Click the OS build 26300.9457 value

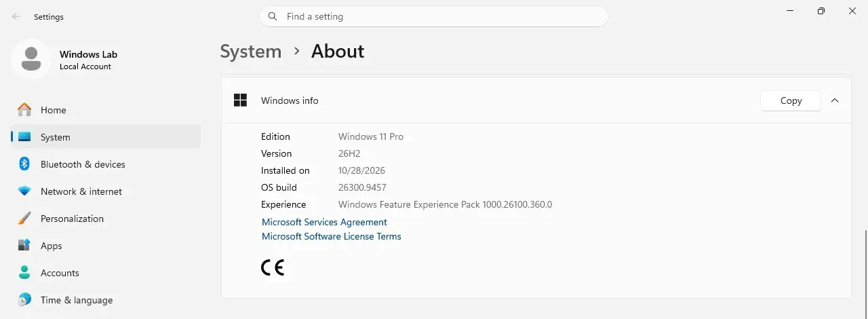pyautogui.click(x=362, y=187)
